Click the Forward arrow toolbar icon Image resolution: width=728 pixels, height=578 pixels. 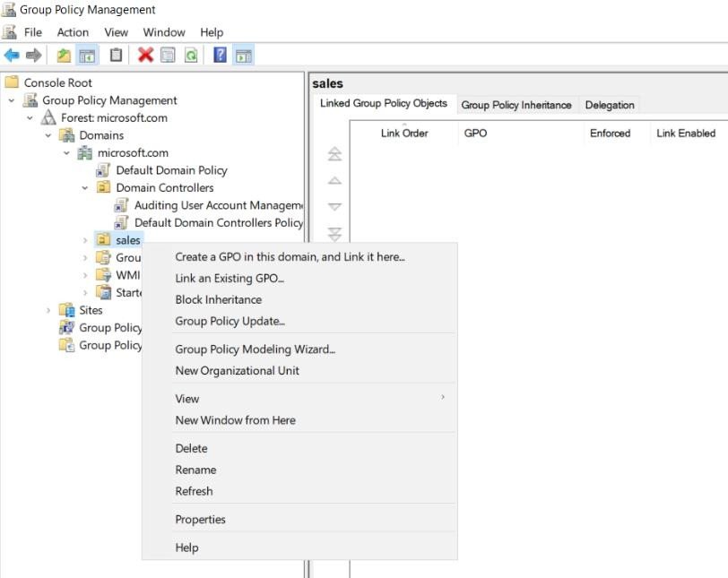tap(33, 56)
